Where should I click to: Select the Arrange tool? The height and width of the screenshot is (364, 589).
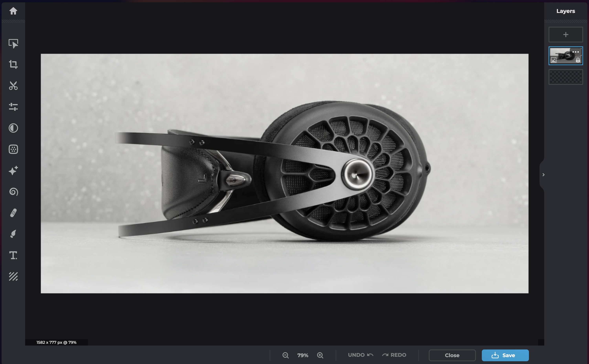[x=13, y=44]
